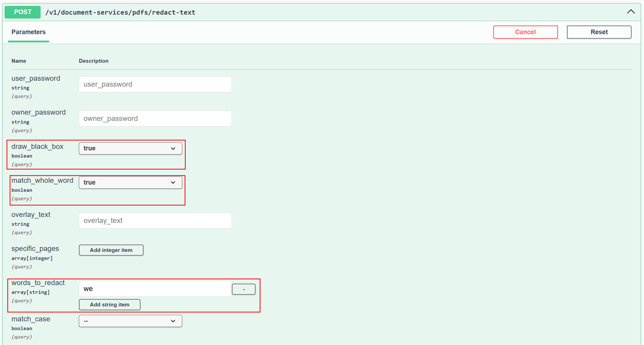Click the /v1/document-services/pdfs/redact-text path
The width and height of the screenshot is (644, 345).
tap(120, 12)
